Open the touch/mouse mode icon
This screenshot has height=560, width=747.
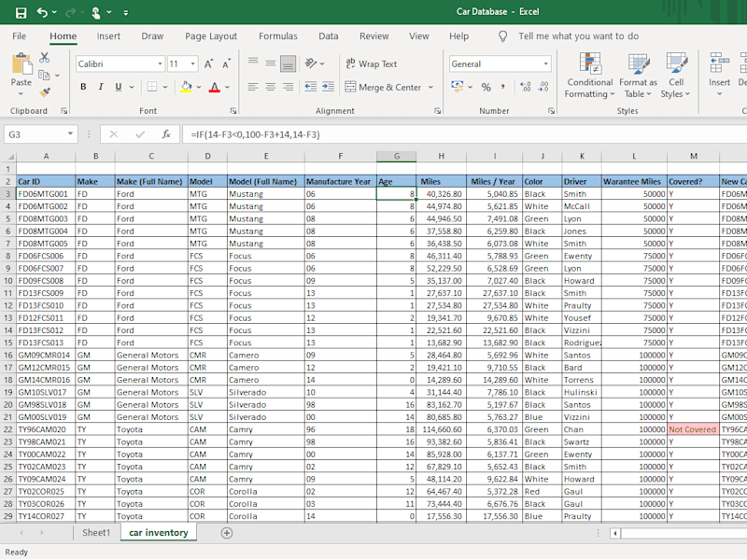96,12
